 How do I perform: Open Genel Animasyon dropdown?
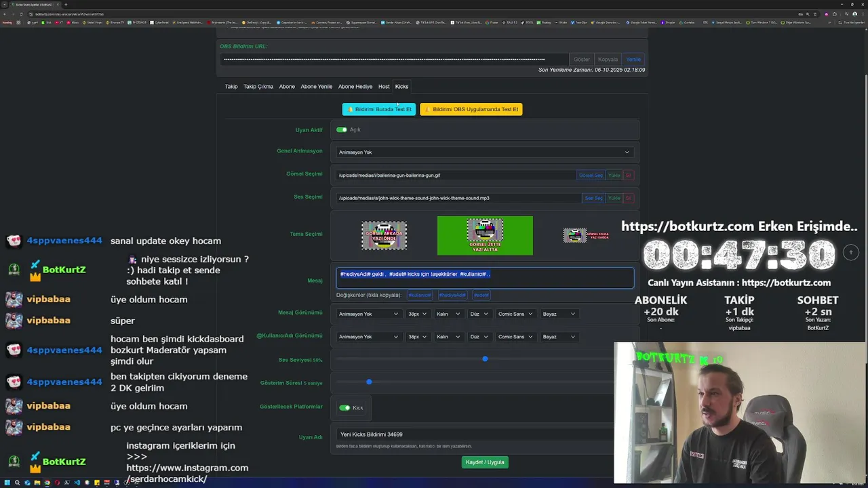pyautogui.click(x=484, y=152)
